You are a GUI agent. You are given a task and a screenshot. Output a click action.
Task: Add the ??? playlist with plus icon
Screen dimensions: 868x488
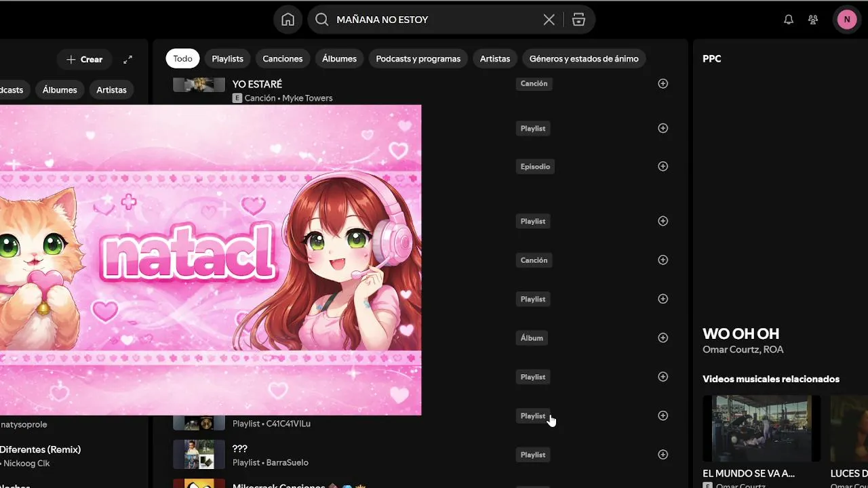point(663,455)
